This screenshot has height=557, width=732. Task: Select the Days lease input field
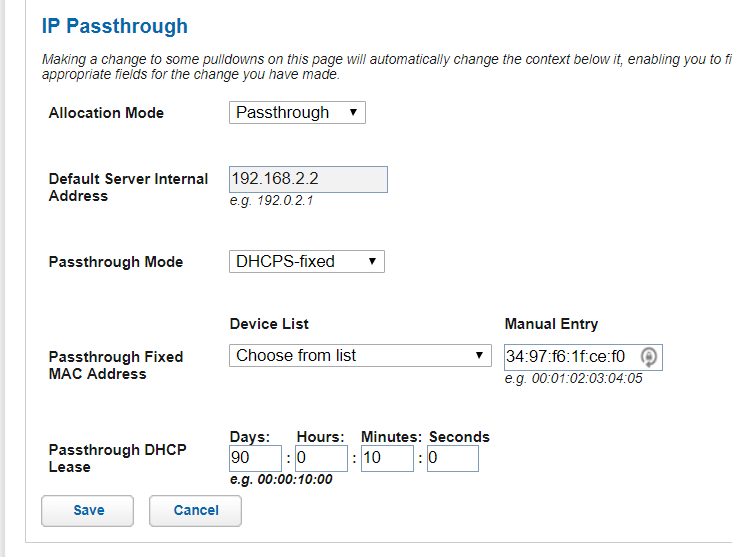click(x=255, y=459)
